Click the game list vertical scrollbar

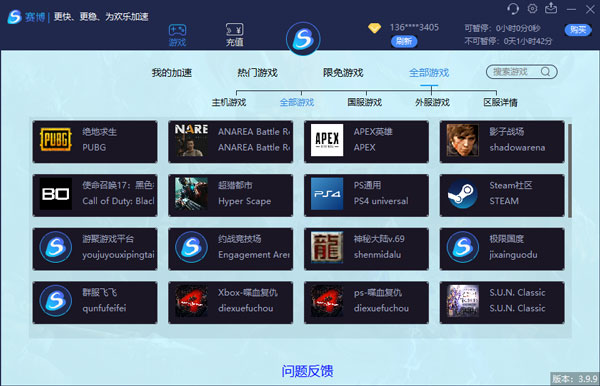pos(570,170)
